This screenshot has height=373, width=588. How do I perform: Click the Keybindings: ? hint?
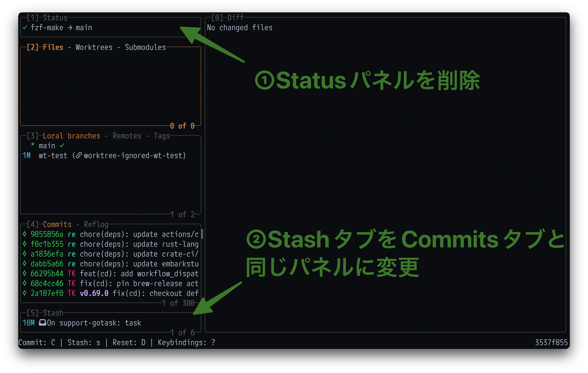point(186,342)
